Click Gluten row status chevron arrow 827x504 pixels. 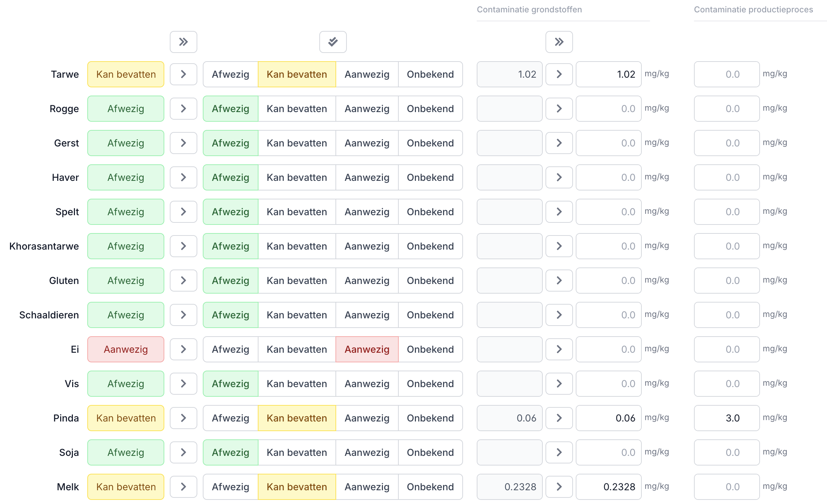183,281
